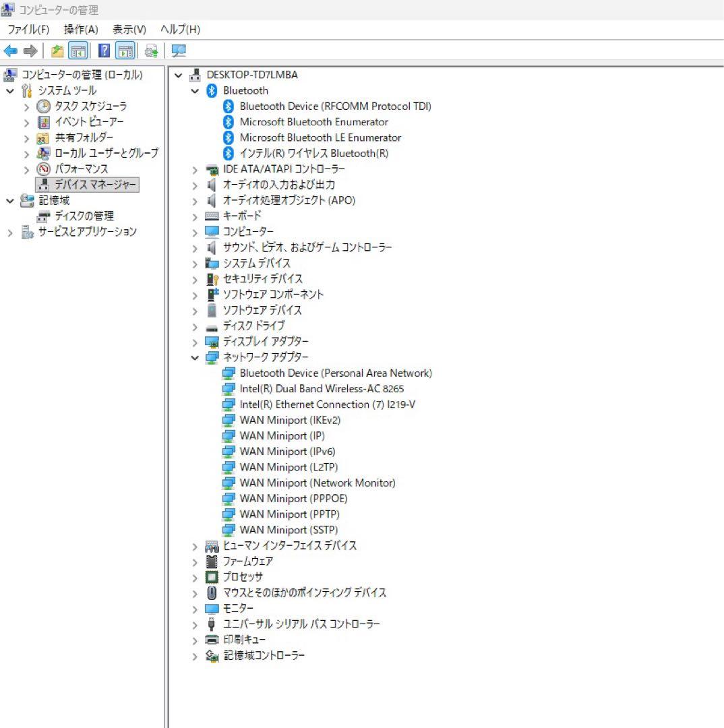Screen dimensions: 724x728
Task: Select デバイス マネージャー in the tree
Action: click(95, 185)
